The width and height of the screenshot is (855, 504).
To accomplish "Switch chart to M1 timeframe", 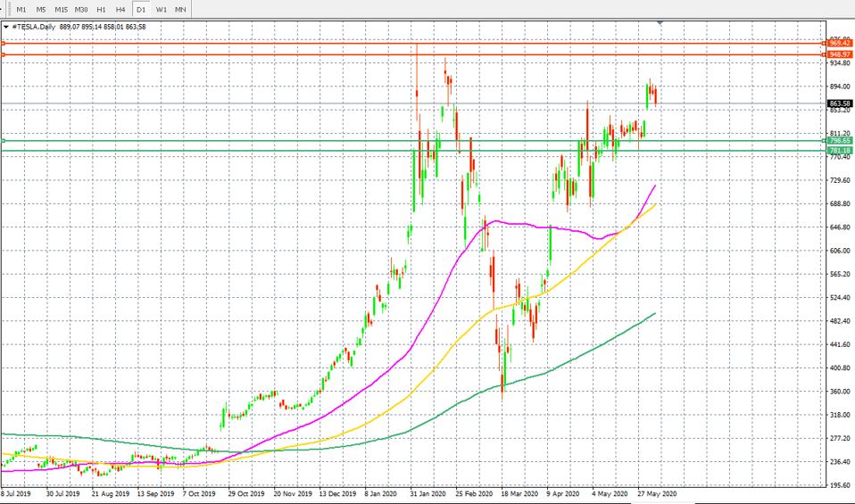I will [x=21, y=9].
